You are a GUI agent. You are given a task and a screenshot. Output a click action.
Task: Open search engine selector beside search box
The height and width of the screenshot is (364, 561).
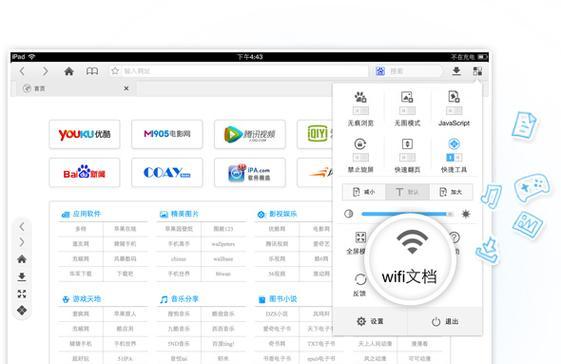(x=380, y=71)
